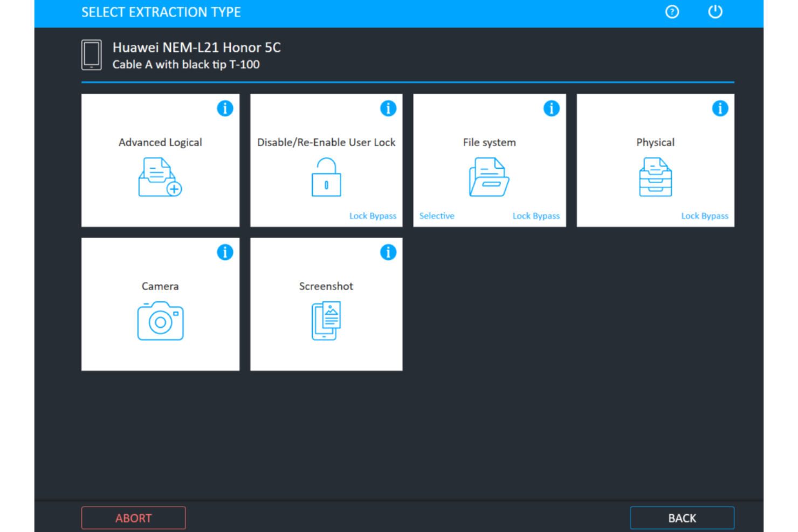Click the phone device icon near Huawei
Image resolution: width=798 pixels, height=532 pixels.
(92, 55)
